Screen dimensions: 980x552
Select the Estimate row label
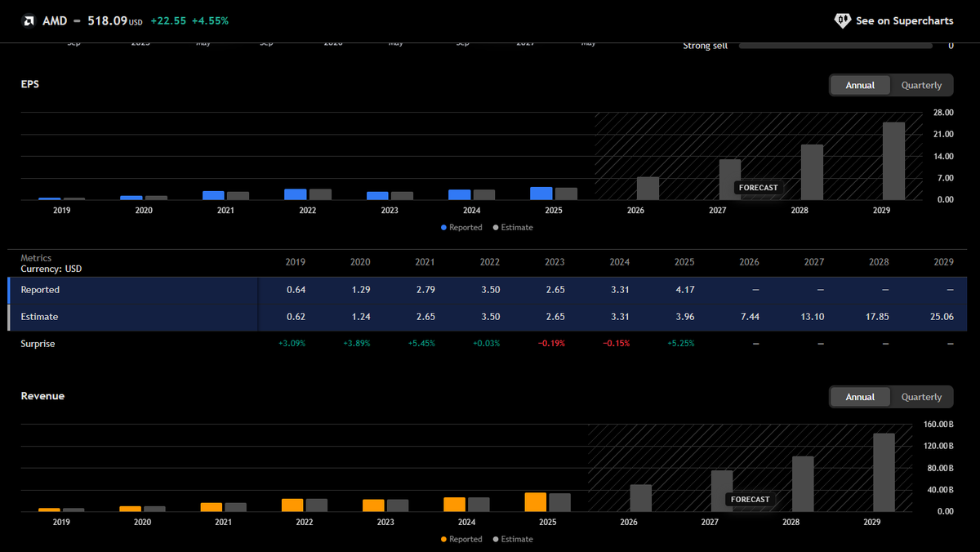click(39, 317)
